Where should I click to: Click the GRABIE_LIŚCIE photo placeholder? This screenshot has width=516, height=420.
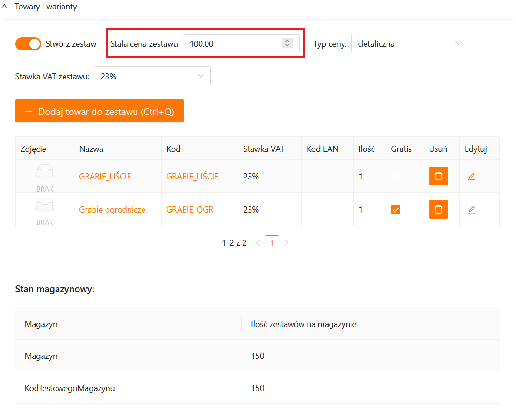point(45,176)
